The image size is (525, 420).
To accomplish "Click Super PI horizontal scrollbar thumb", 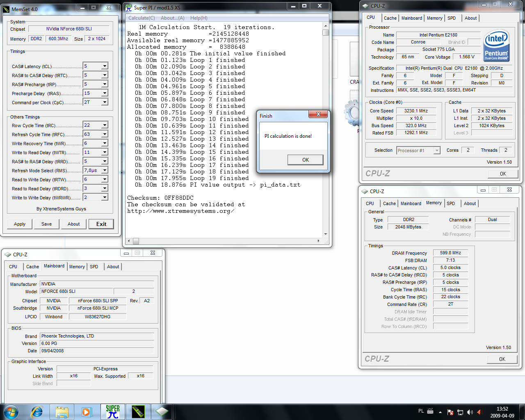I will [x=136, y=241].
